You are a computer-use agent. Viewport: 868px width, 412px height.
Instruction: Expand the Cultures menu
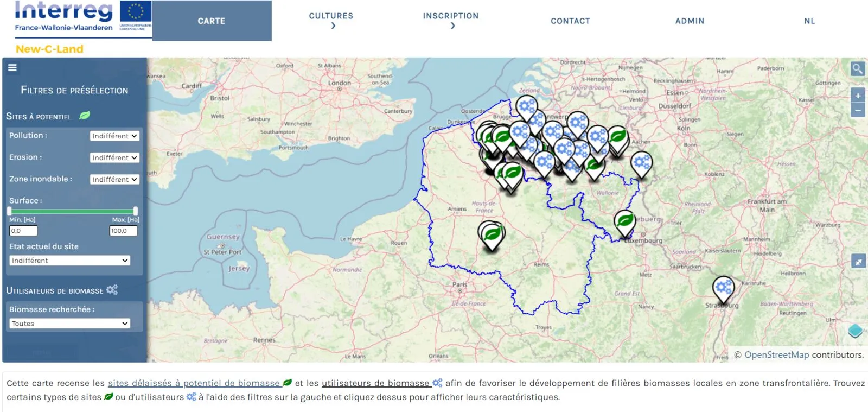[x=331, y=21]
